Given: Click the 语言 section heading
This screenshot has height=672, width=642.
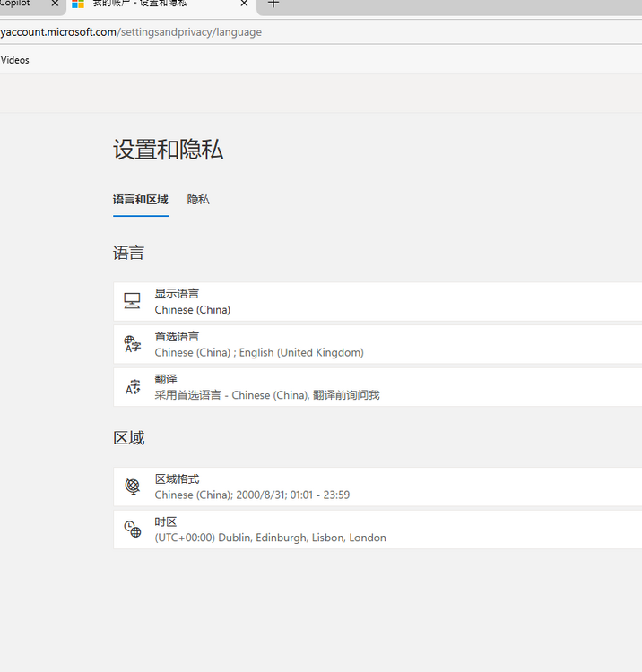Looking at the screenshot, I should [128, 253].
